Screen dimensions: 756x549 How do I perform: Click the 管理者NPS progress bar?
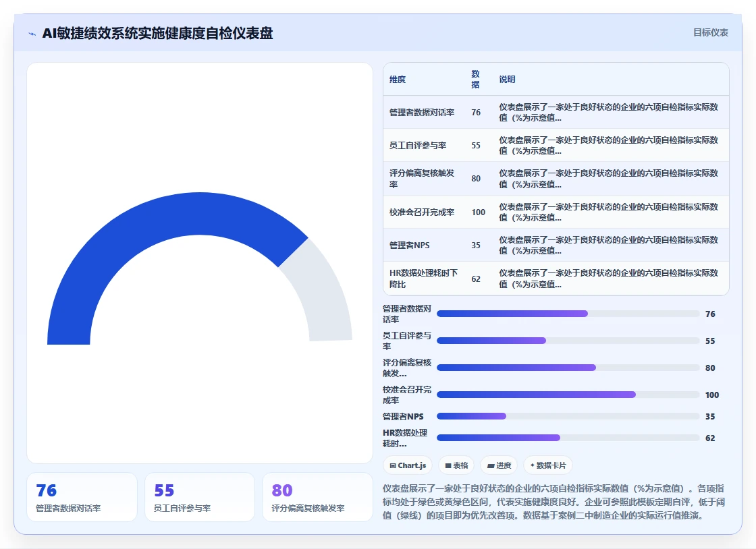coord(568,416)
